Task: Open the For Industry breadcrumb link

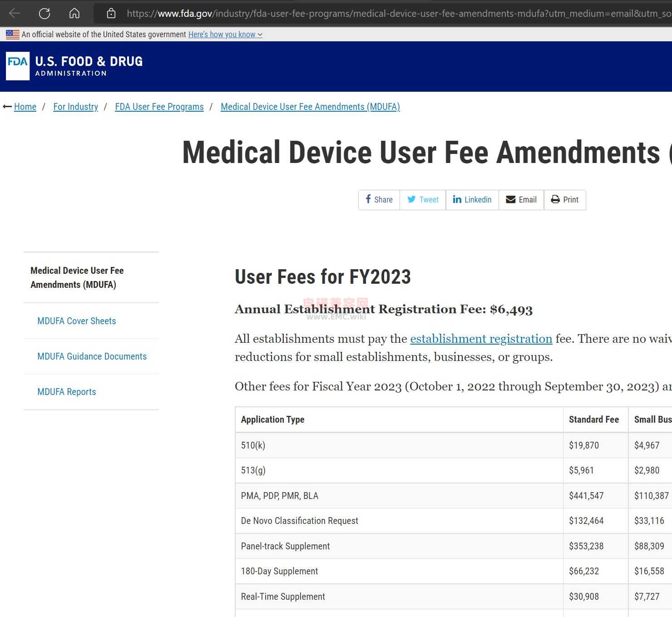Action: click(x=75, y=107)
